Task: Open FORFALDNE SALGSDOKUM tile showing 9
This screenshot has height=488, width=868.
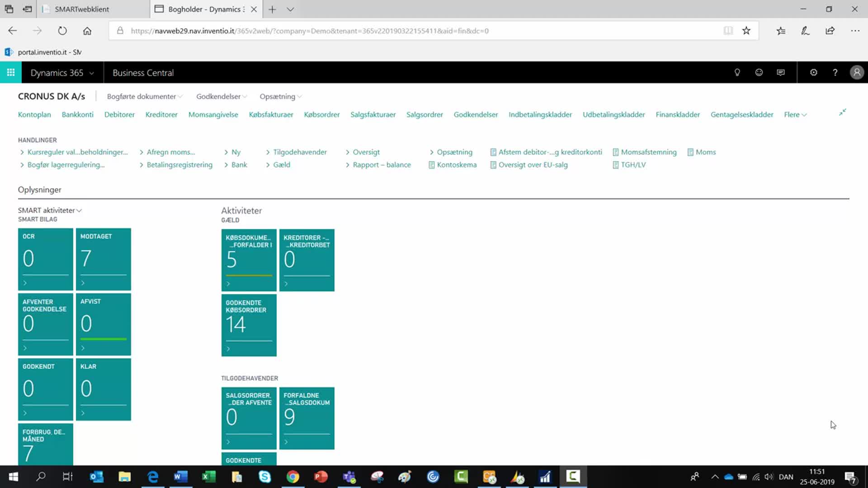Action: tap(307, 418)
